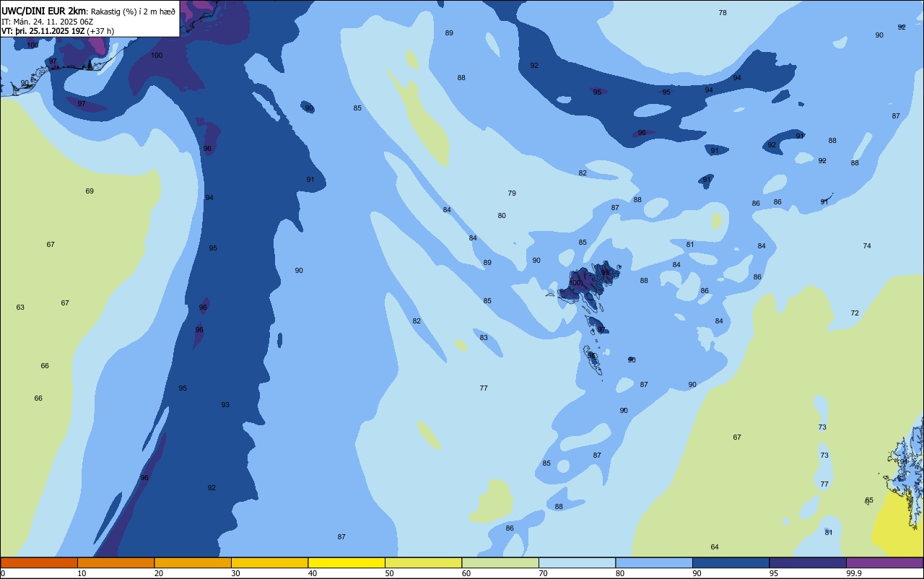Select the humidity value 69 on the map
The image size is (924, 579).
click(90, 191)
